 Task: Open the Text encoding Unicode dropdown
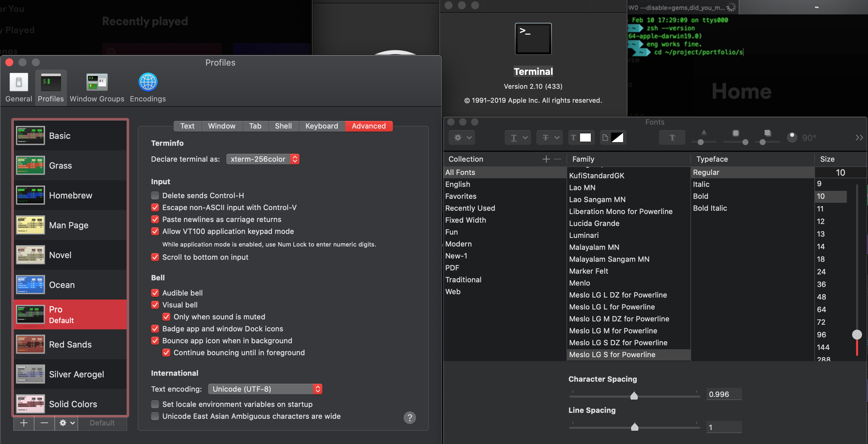265,389
